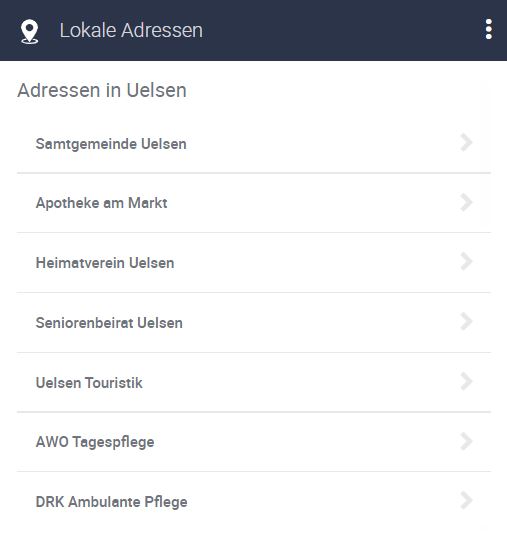Click chevron next to Heimatverein Uelsen
This screenshot has height=545, width=507.
click(466, 261)
